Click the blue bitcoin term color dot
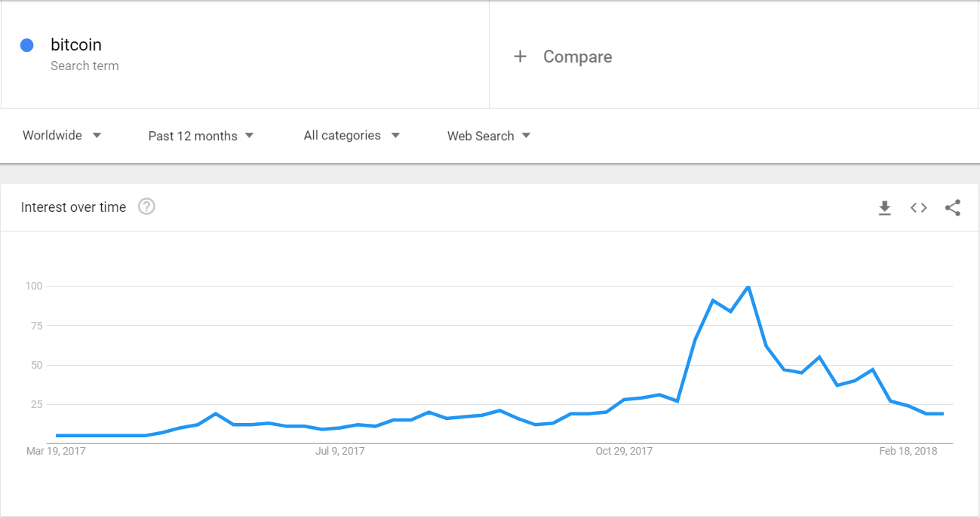 [x=27, y=45]
